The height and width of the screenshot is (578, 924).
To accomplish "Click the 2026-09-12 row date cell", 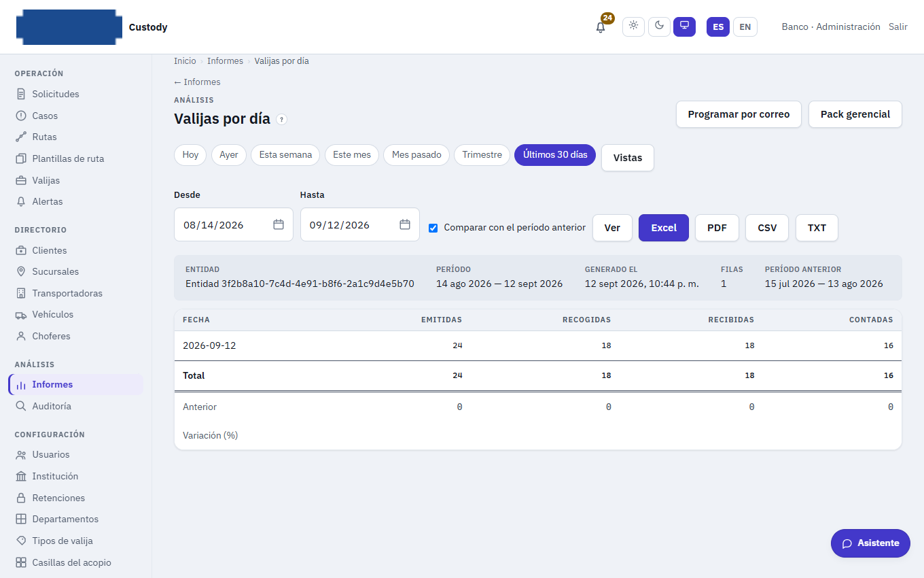I will [209, 345].
